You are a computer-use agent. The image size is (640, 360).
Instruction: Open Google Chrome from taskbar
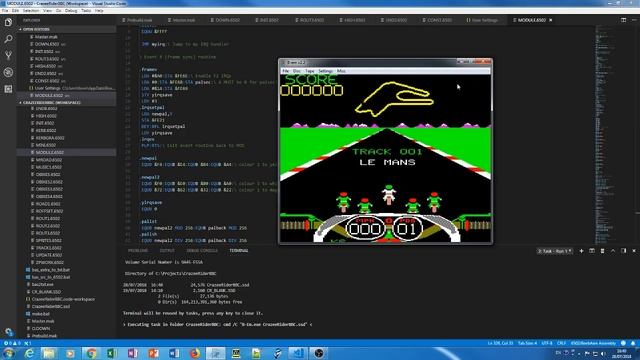[x=91, y=353]
